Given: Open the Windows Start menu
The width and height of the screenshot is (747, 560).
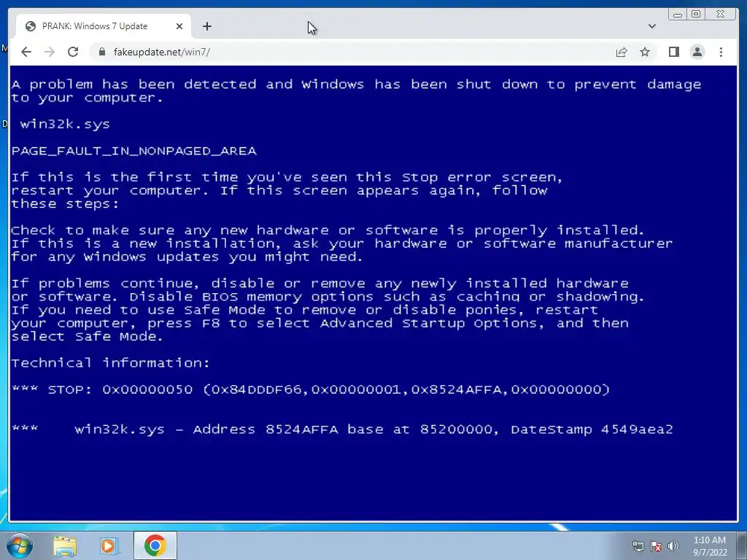Looking at the screenshot, I should (20, 545).
